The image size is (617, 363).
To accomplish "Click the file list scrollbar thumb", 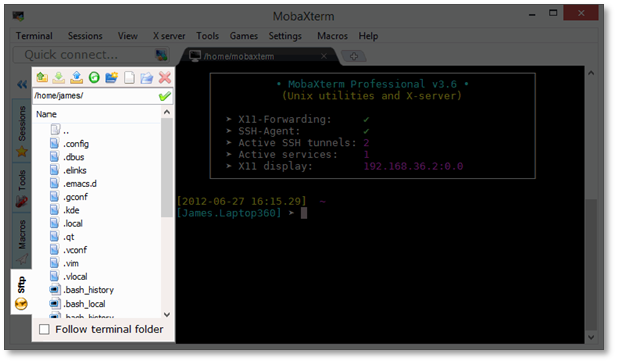I will coord(167,168).
